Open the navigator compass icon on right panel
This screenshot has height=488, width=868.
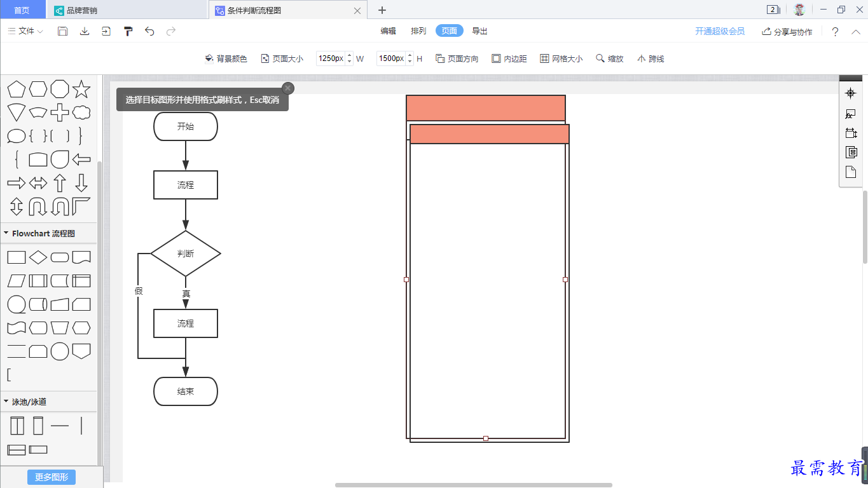(850, 93)
